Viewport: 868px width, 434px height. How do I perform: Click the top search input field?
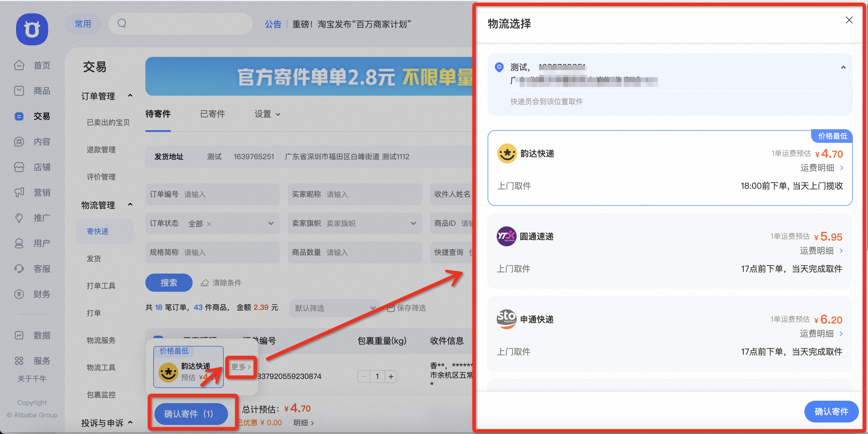(180, 24)
